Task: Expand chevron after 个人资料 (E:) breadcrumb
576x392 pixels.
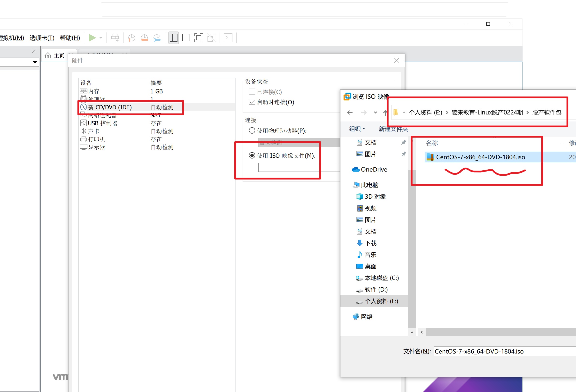Action: click(447, 113)
